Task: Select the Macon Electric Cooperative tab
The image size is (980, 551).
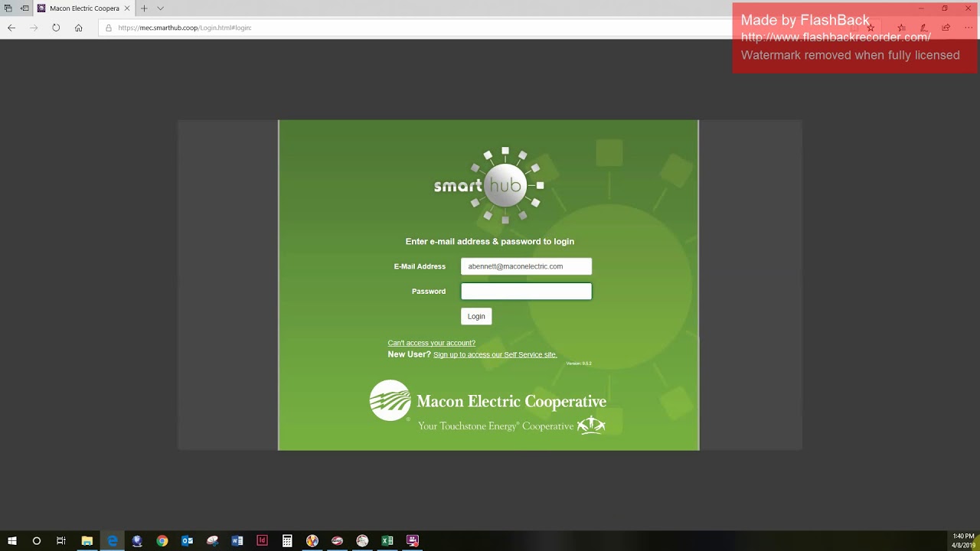Action: tap(84, 8)
